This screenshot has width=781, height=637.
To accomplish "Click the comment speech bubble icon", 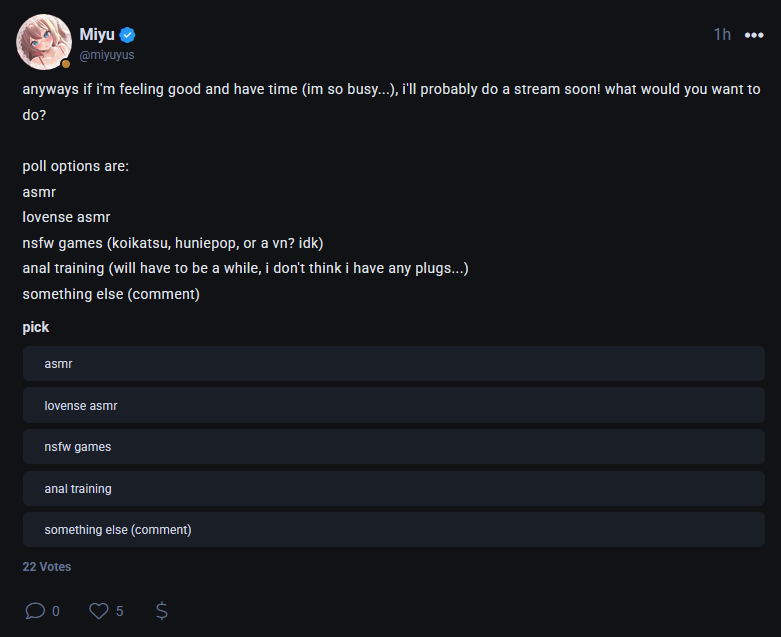I will click(x=35, y=610).
